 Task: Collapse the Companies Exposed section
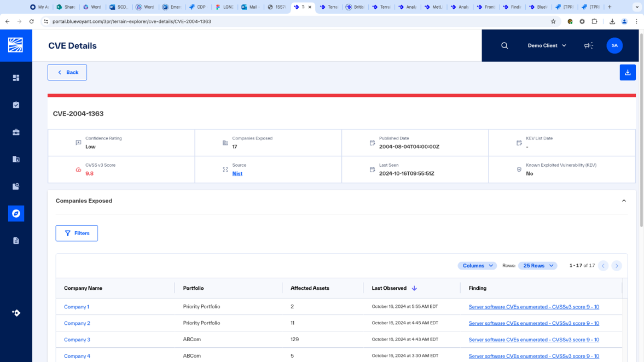coord(624,201)
